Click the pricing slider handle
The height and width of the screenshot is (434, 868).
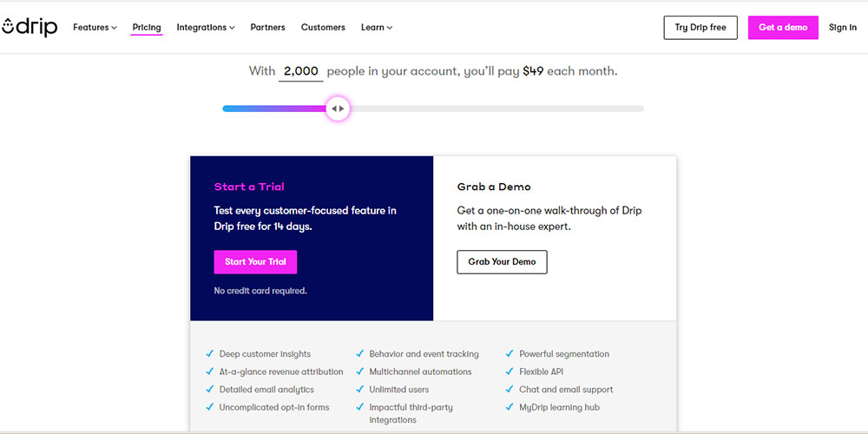point(338,108)
